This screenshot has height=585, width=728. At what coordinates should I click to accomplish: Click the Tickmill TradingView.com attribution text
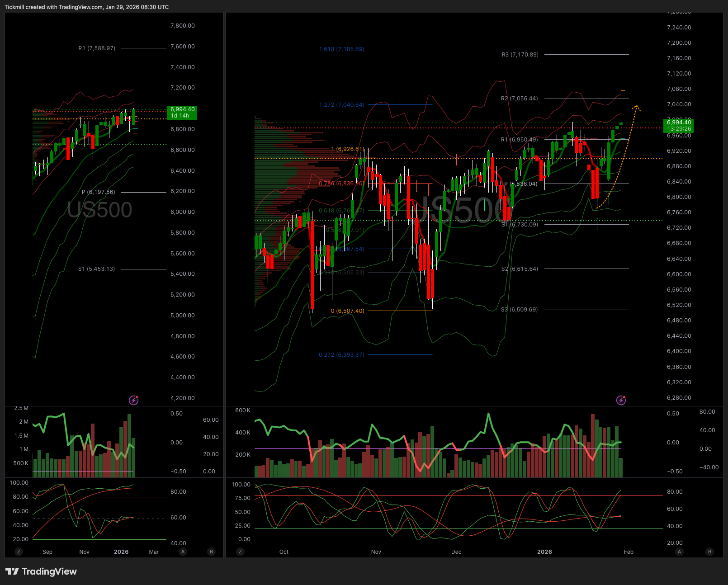pos(86,7)
